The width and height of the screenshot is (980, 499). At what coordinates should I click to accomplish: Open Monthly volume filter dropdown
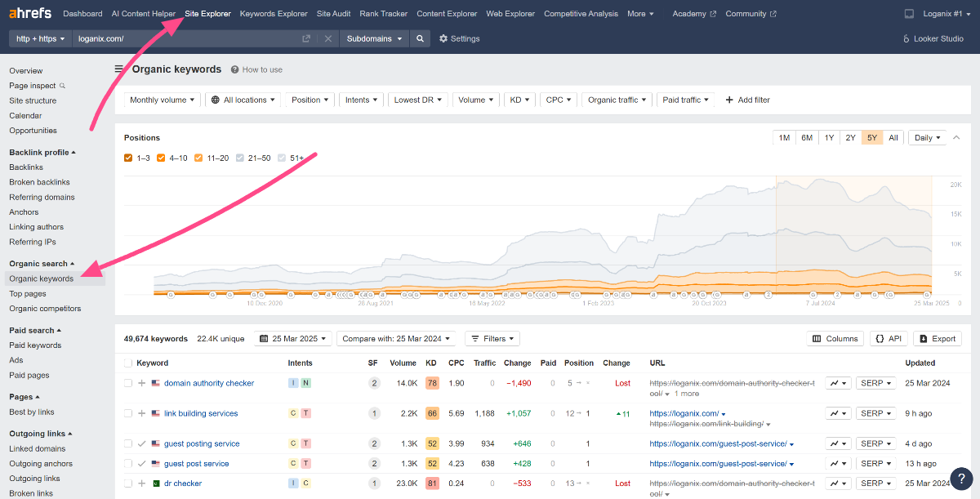point(163,100)
